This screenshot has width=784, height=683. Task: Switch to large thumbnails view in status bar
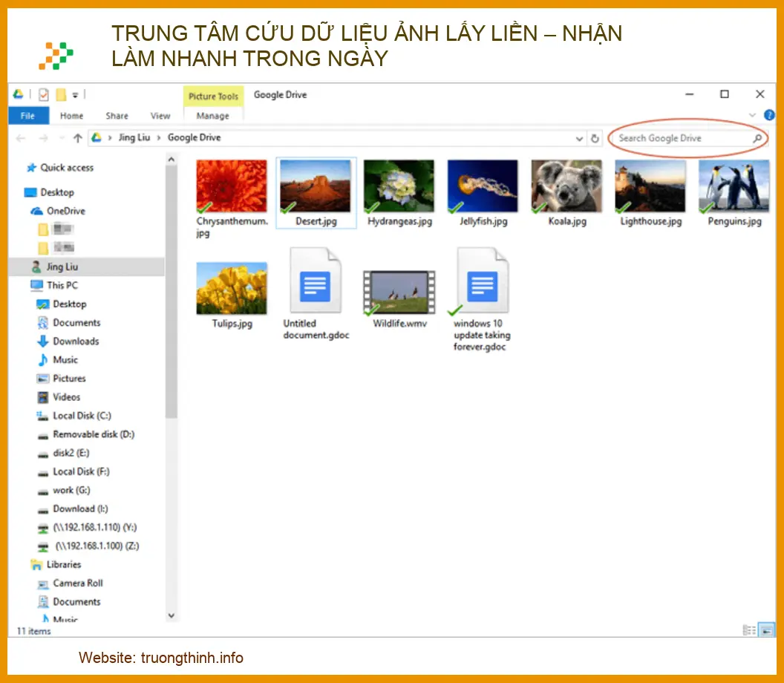point(766,630)
